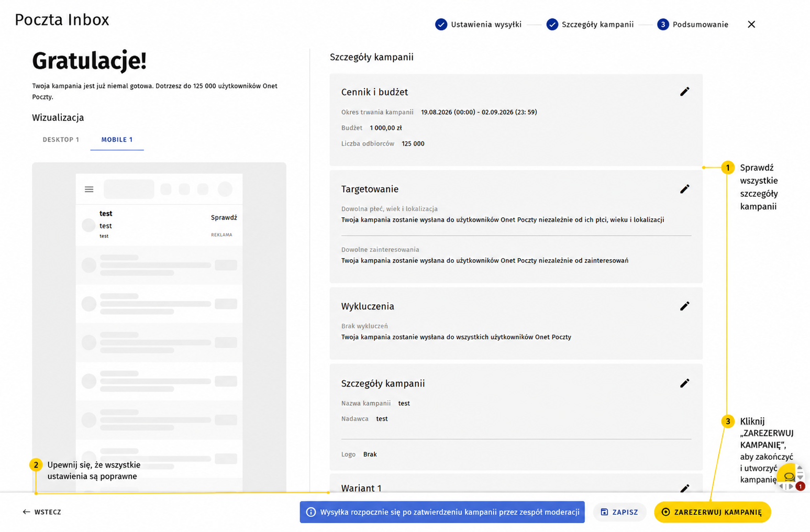Click Liczba odbiorców value 125 000

tap(413, 143)
